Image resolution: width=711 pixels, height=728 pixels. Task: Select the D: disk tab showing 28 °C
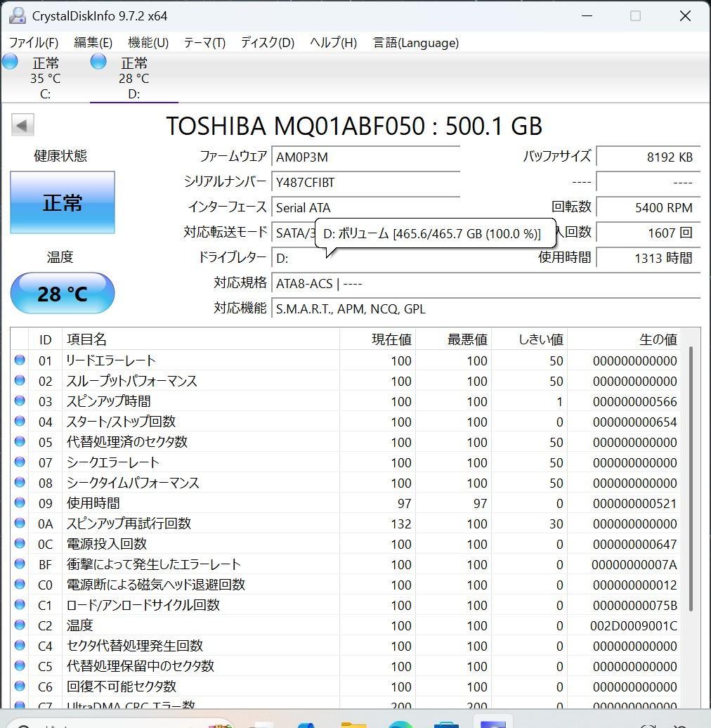133,77
